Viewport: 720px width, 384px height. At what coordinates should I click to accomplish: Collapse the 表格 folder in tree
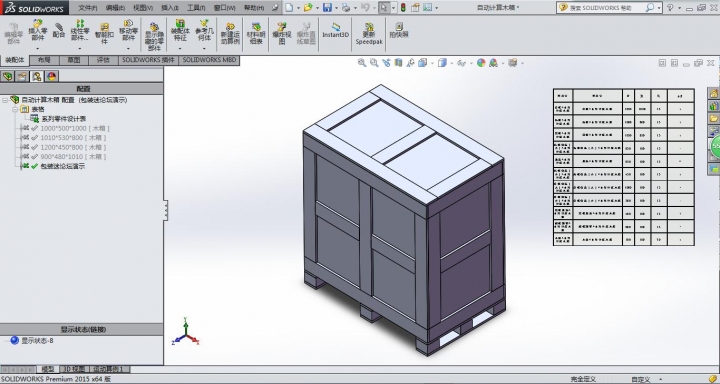[15, 109]
